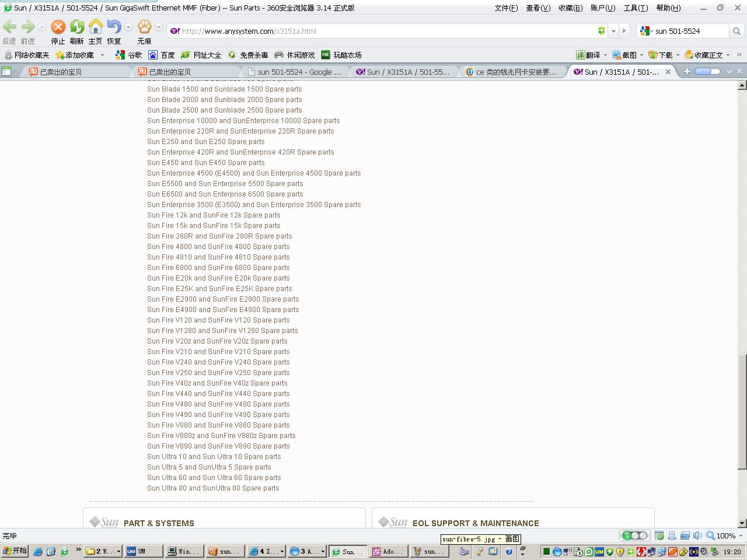Open the 工具(T) menu

pos(636,8)
